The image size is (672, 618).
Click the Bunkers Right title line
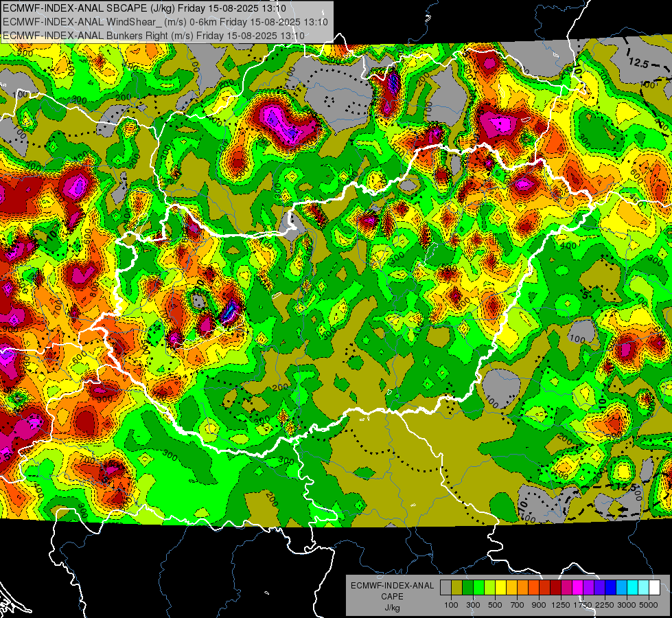pos(154,36)
